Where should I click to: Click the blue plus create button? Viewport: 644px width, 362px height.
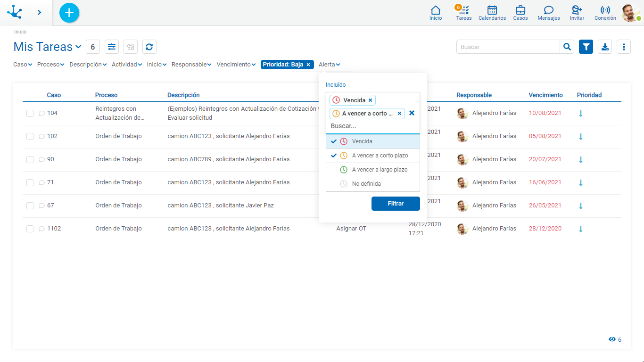pyautogui.click(x=69, y=13)
